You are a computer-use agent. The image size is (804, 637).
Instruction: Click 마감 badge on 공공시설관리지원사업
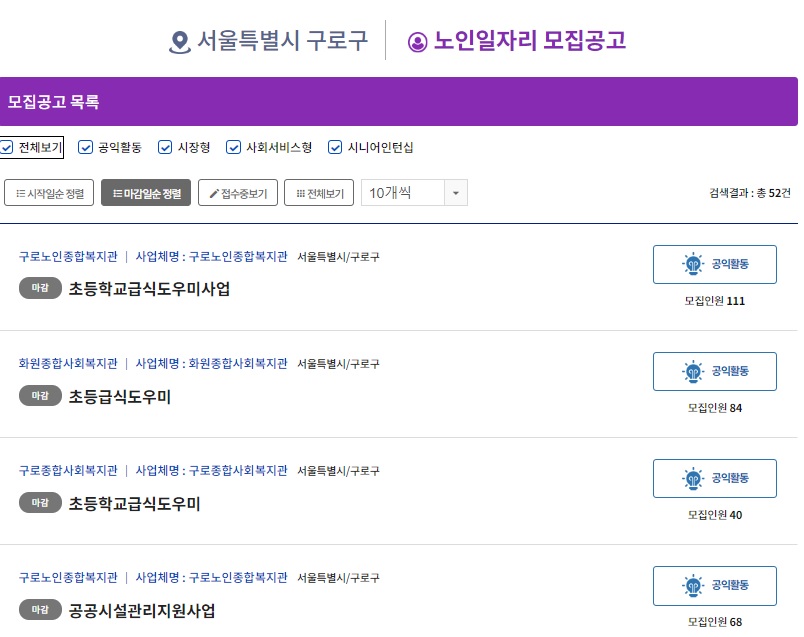click(x=40, y=610)
